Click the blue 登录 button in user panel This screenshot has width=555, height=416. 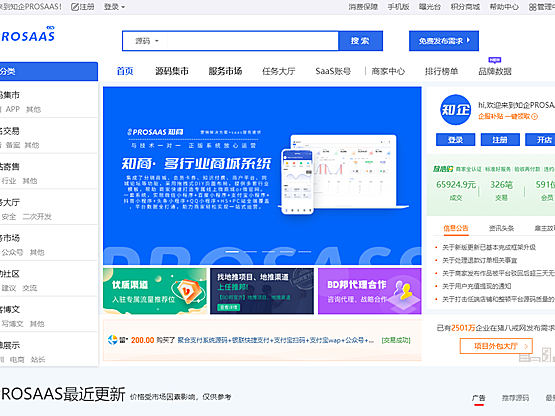click(x=455, y=139)
